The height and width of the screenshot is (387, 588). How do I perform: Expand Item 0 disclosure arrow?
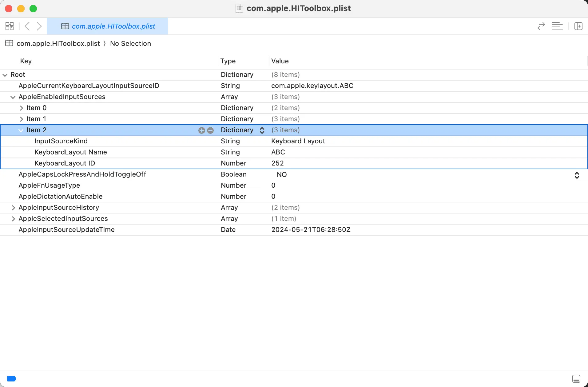21,108
